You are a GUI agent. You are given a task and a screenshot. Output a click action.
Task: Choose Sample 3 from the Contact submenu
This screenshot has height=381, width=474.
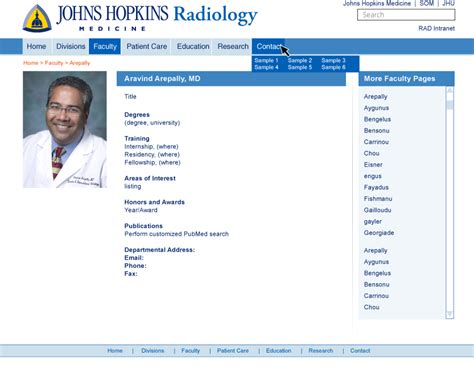point(333,60)
